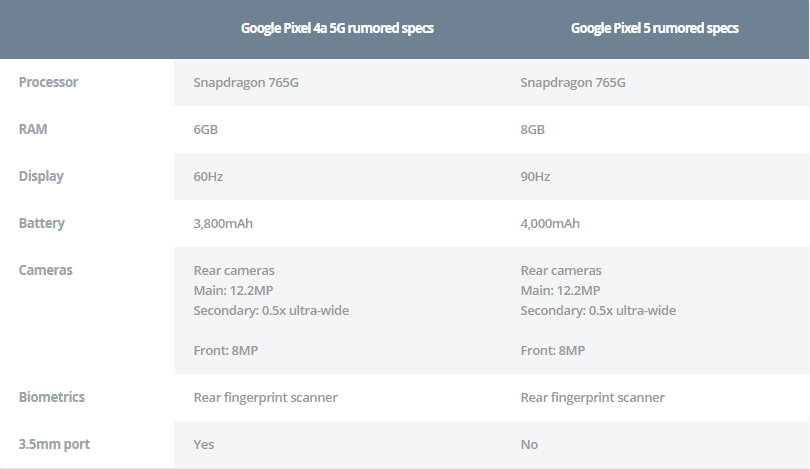The image size is (810, 469).
Task: Click the Google Pixel 5 rumored specs header
Action: 655,28
